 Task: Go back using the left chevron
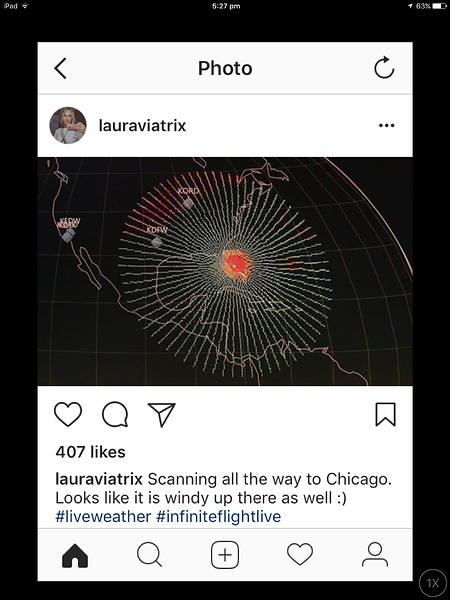(60, 68)
